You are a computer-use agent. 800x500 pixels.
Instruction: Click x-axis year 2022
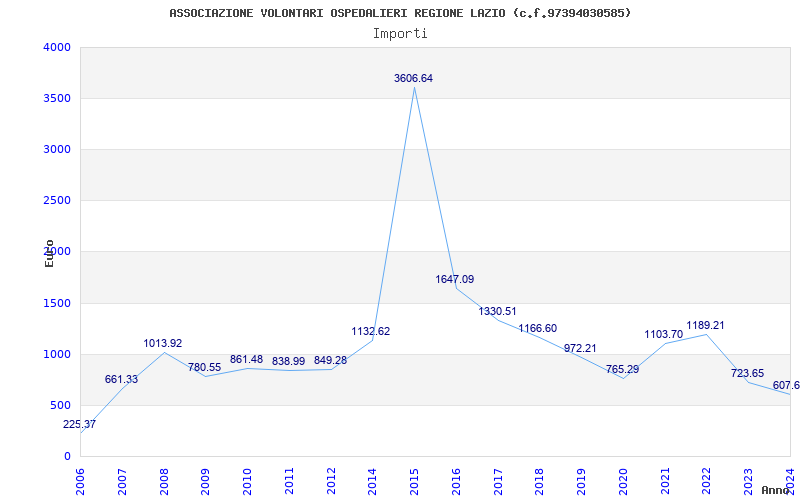pyautogui.click(x=707, y=482)
